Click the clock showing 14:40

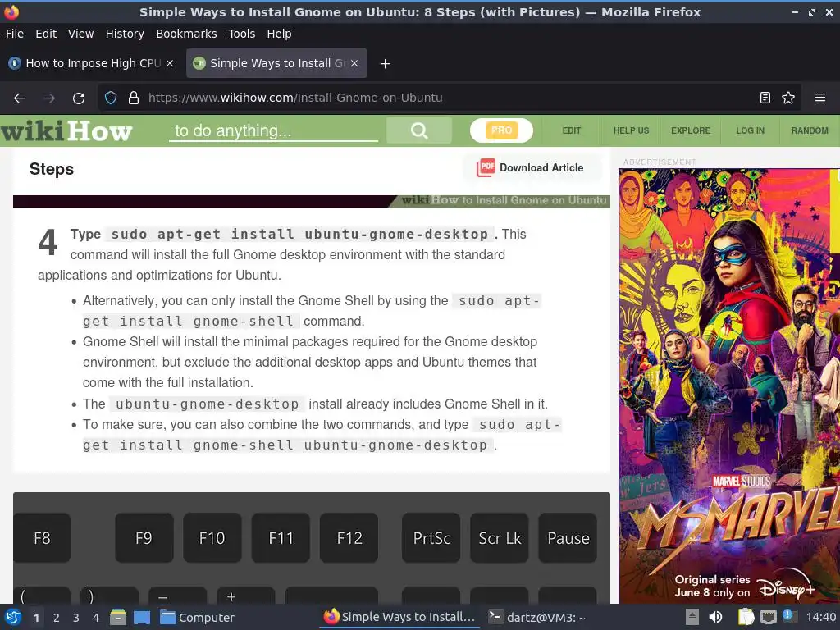coord(820,617)
